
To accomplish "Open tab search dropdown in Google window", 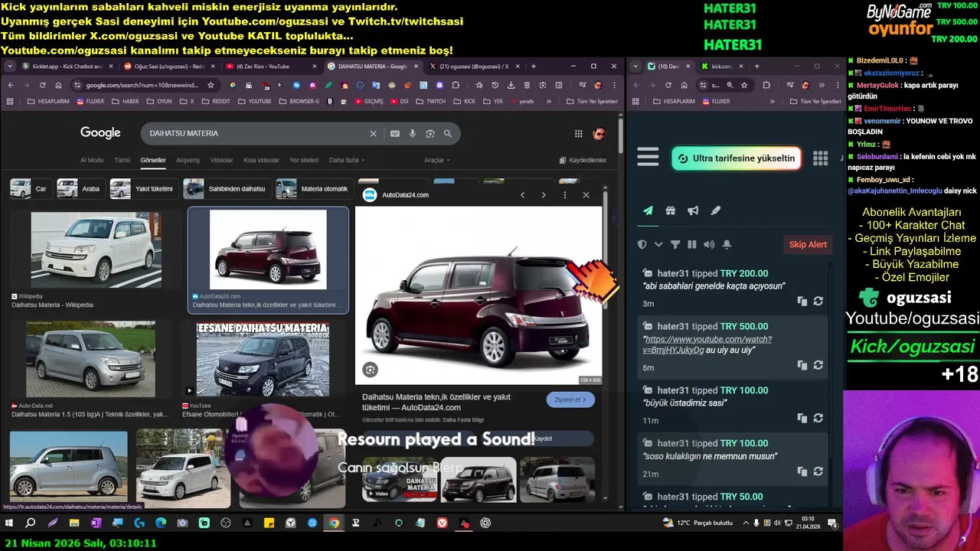I will 10,67.
